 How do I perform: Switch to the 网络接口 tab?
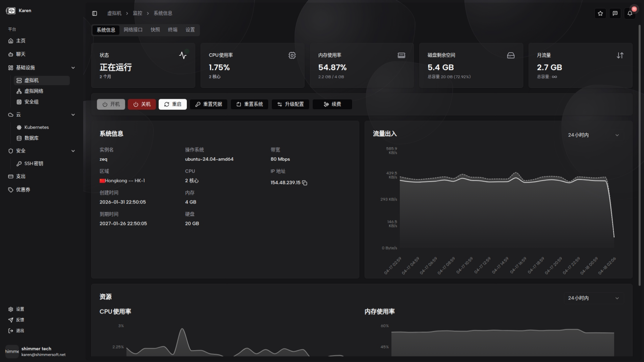point(133,30)
